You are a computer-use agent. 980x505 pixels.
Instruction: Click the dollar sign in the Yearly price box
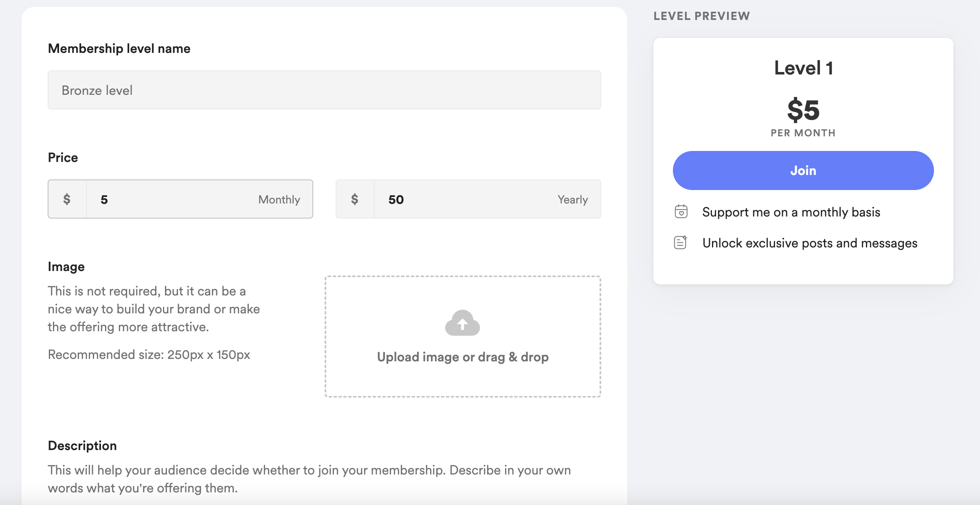click(x=354, y=199)
